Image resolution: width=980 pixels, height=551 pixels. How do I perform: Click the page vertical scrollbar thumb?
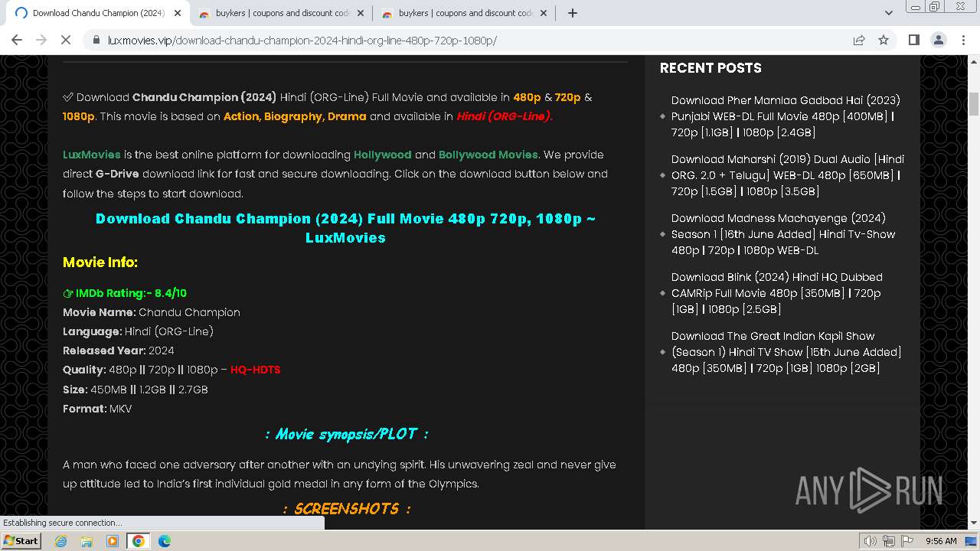(974, 103)
